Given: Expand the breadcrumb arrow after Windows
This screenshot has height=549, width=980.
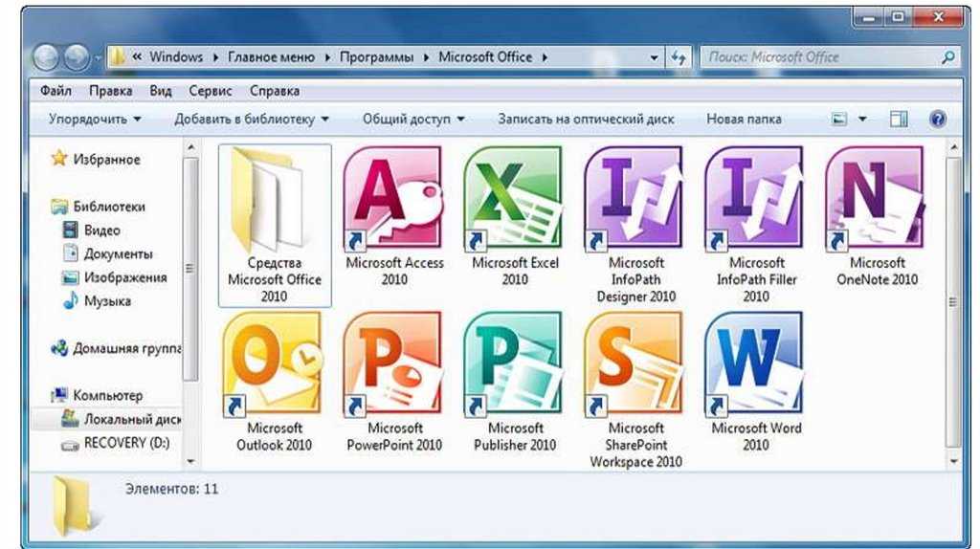Looking at the screenshot, I should [215, 57].
